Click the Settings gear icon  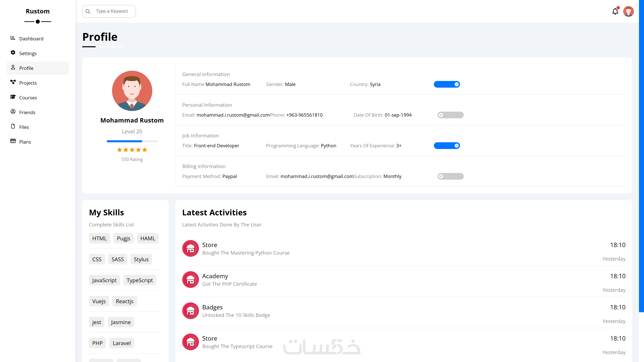(13, 53)
